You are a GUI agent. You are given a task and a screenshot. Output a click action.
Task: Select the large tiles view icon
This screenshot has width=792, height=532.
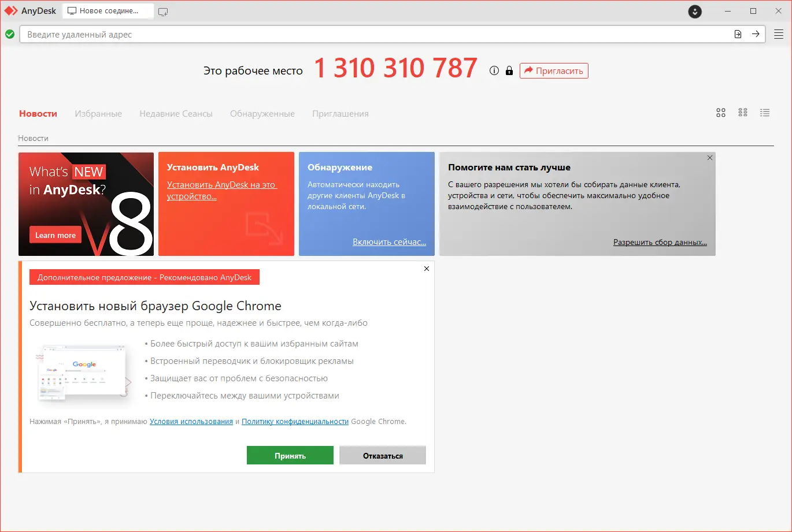pos(721,113)
